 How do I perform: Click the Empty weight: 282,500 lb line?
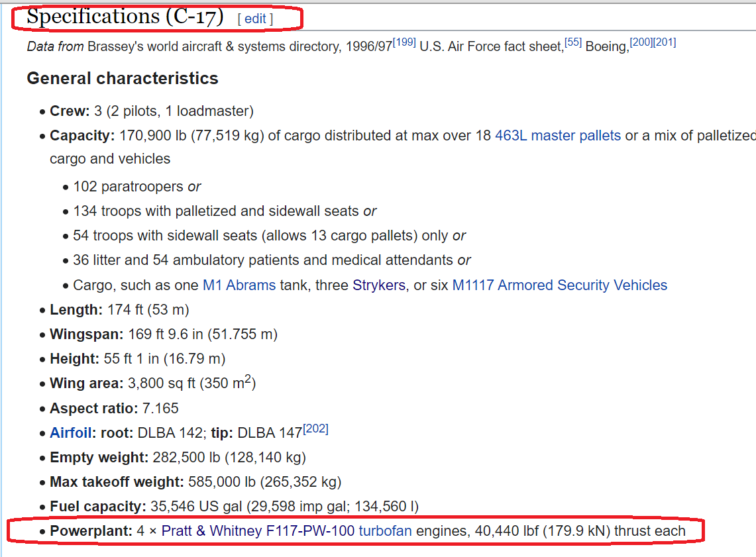pyautogui.click(x=178, y=457)
